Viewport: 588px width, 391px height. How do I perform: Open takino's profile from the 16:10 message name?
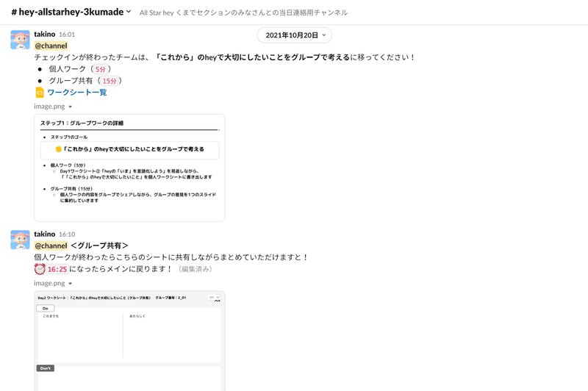(45, 234)
